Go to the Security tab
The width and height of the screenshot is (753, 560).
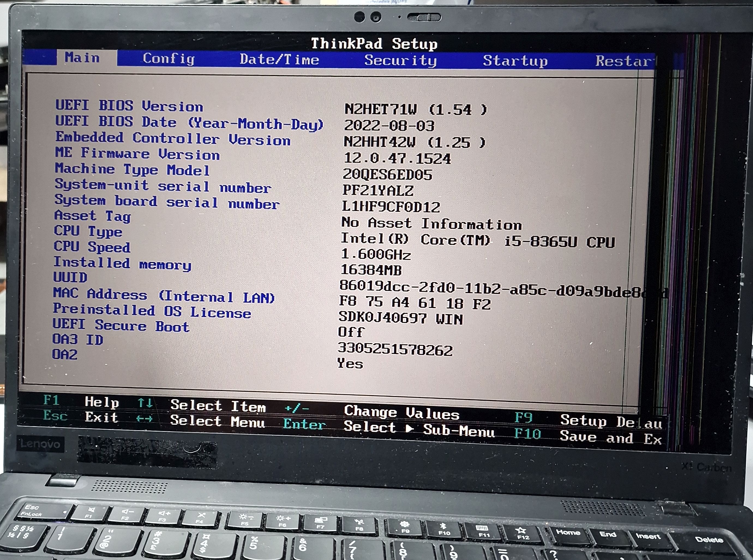click(400, 61)
